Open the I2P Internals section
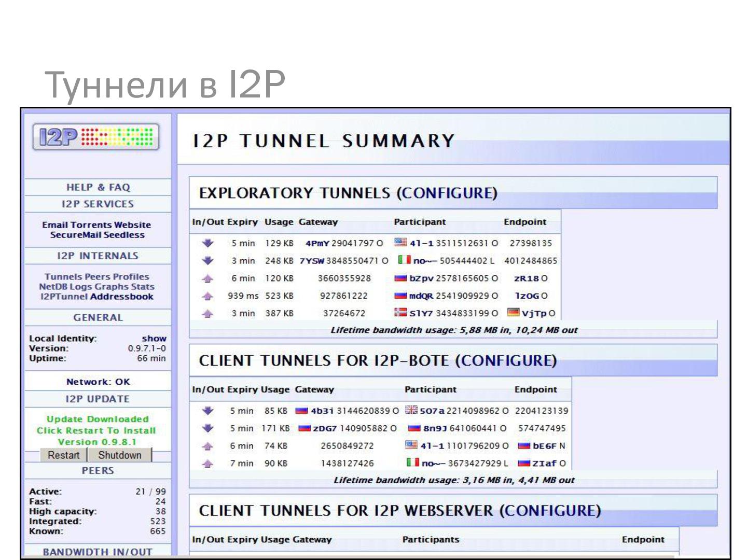 point(98,256)
